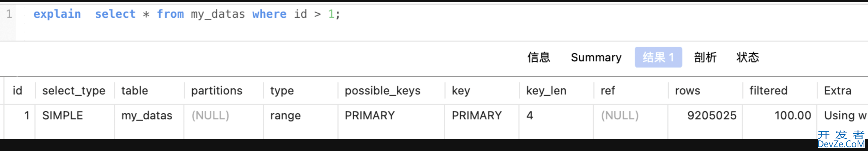Select the 100.00 filtered value cell
The height and width of the screenshot is (151, 868).
tap(792, 116)
